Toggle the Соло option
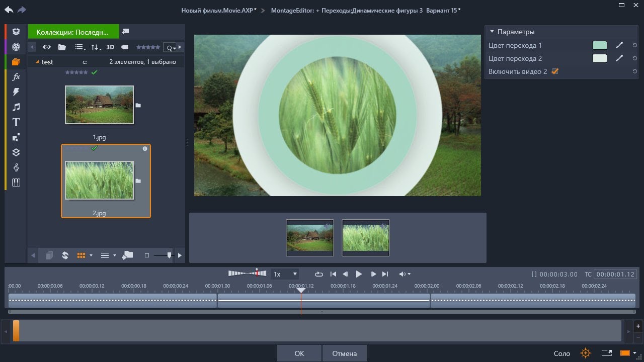The width and height of the screenshot is (644, 362). point(562,353)
